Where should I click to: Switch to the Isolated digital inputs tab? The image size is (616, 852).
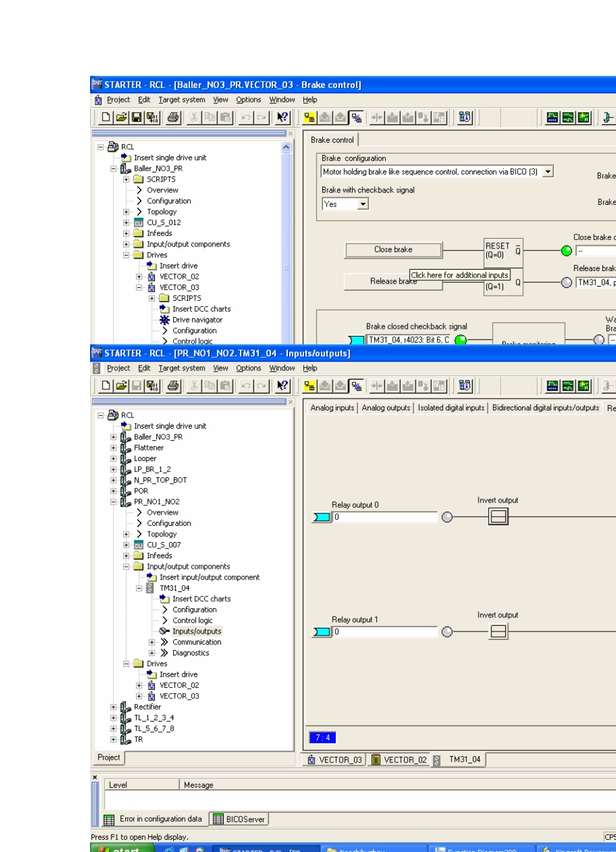point(451,408)
